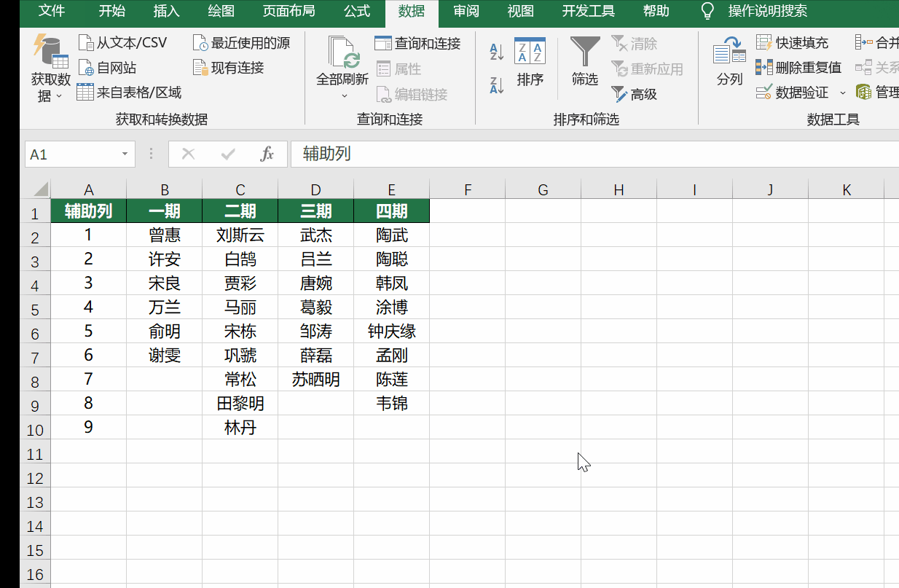Click the 高级 advanced filter button
Screen dimensions: 899x588
coord(635,94)
